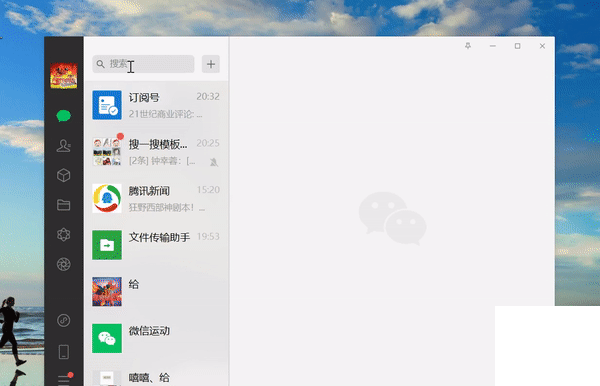Open the profile avatar in sidebar
Image resolution: width=600 pixels, height=386 pixels.
(64, 76)
